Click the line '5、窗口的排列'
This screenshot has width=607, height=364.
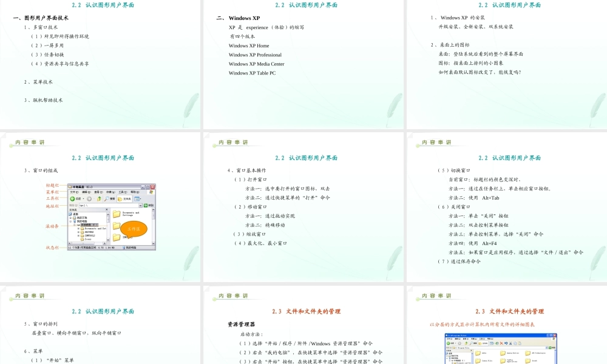click(x=41, y=324)
